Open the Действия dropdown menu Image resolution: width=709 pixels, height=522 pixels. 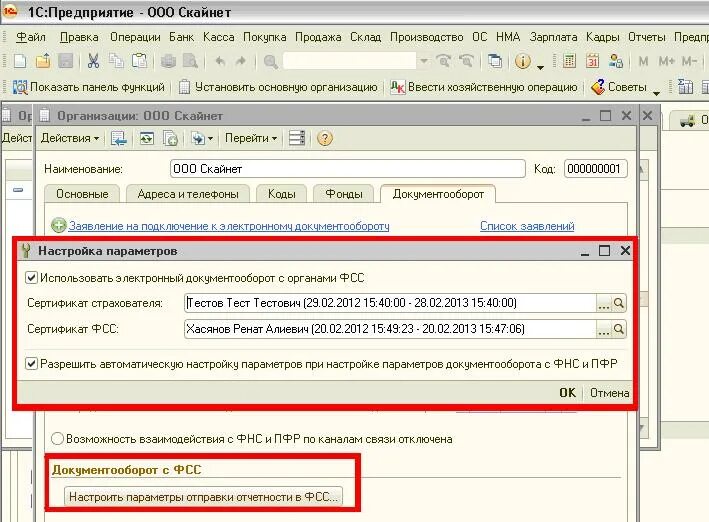click(70, 138)
